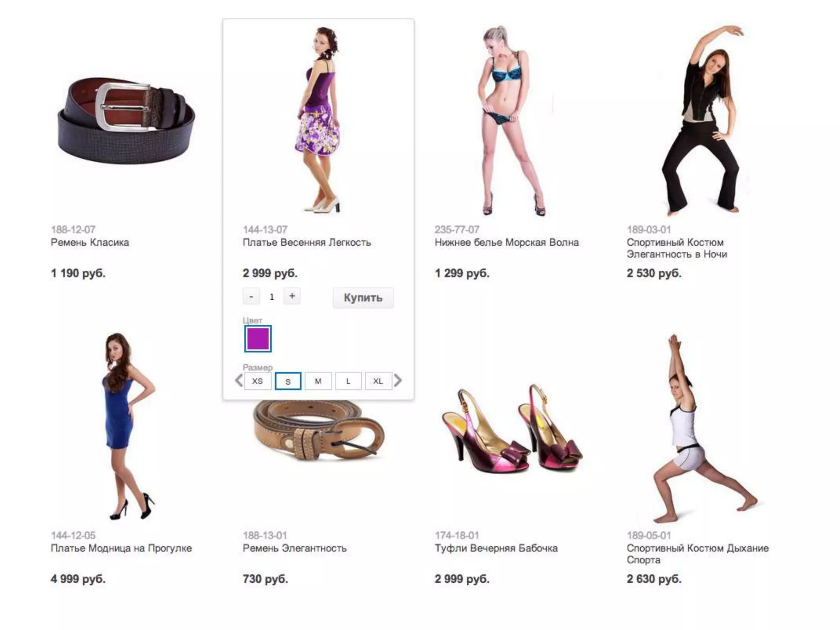Screen dimensions: 840x630
Task: Open Платье Модница на Прогулке link
Action: (x=121, y=548)
